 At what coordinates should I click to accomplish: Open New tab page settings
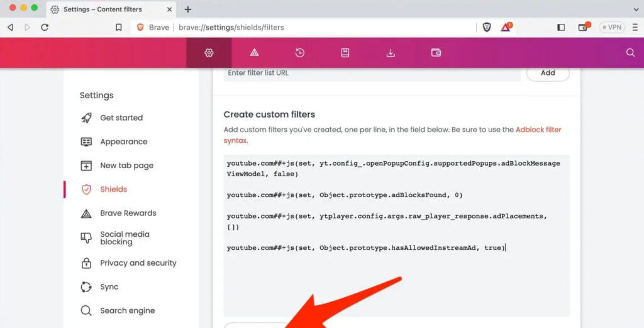coord(126,166)
